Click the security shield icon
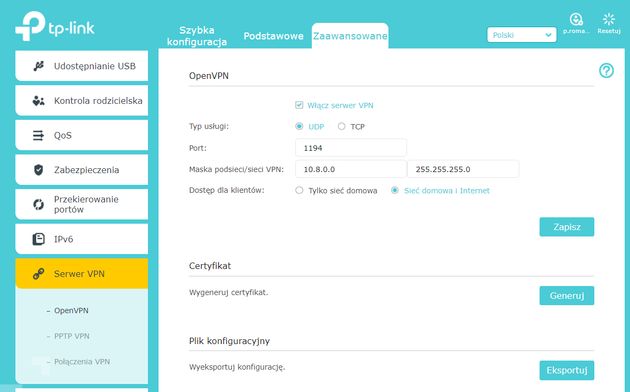The image size is (630, 392). pos(38,170)
